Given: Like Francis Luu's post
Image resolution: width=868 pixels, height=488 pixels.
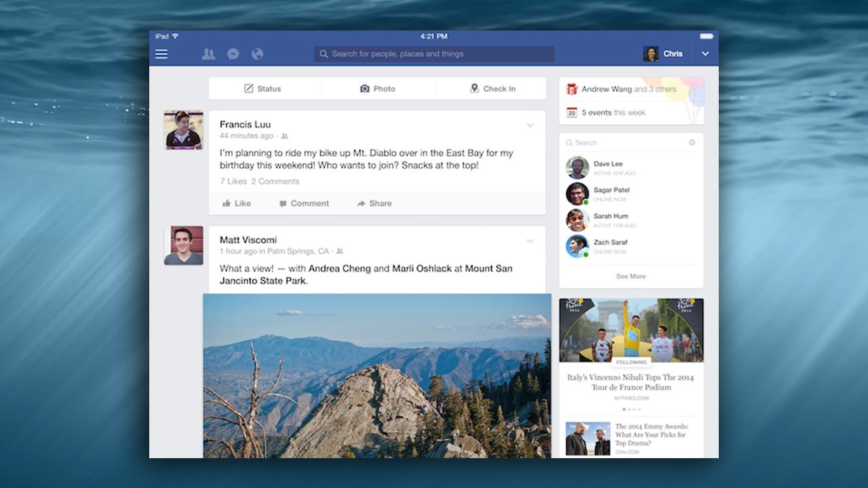Looking at the screenshot, I should [237, 203].
